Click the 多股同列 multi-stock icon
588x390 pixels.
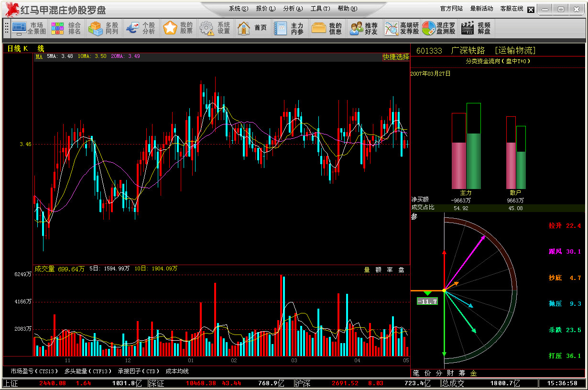(x=104, y=28)
